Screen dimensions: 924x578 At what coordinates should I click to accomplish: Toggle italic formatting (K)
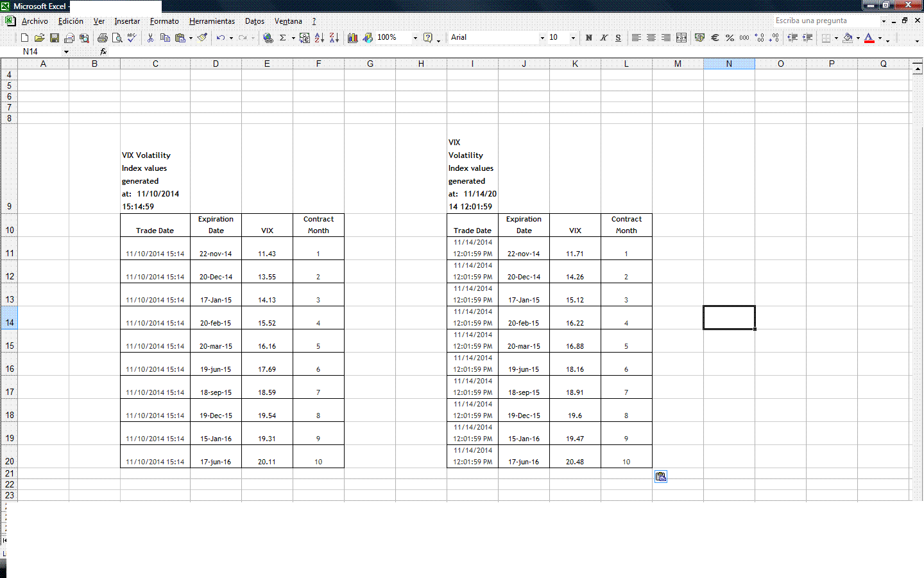click(604, 38)
